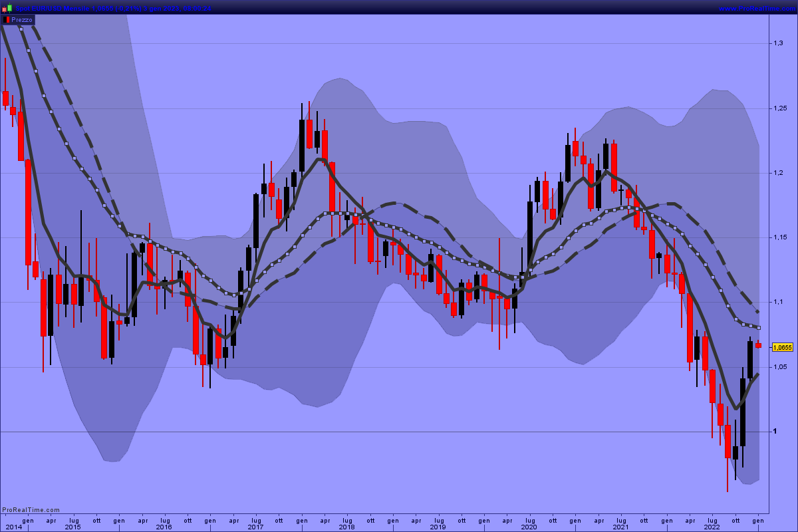This screenshot has height=532, width=798.
Task: Click the 1,25 level on price axis
Action: pos(780,108)
